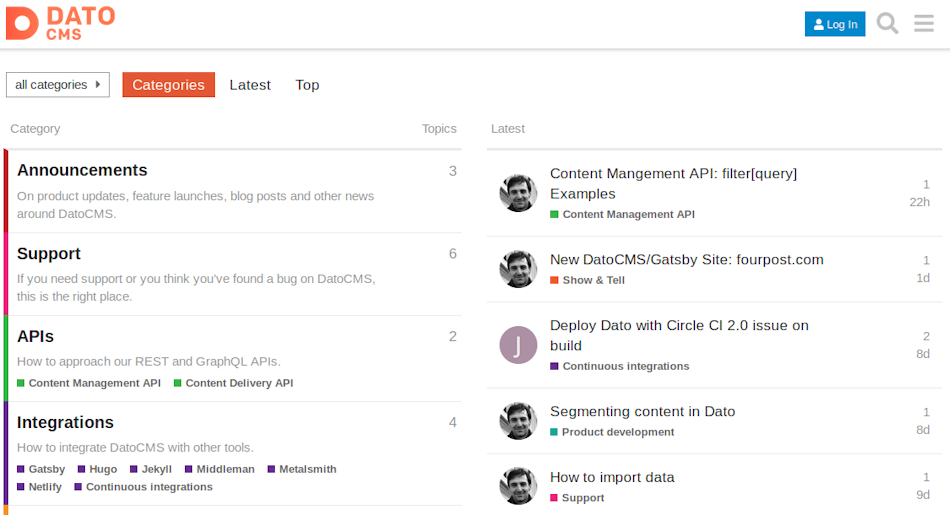Viewport: 950px width, 515px height.
Task: Open Content Management API subcategory under APIs
Action: click(89, 383)
